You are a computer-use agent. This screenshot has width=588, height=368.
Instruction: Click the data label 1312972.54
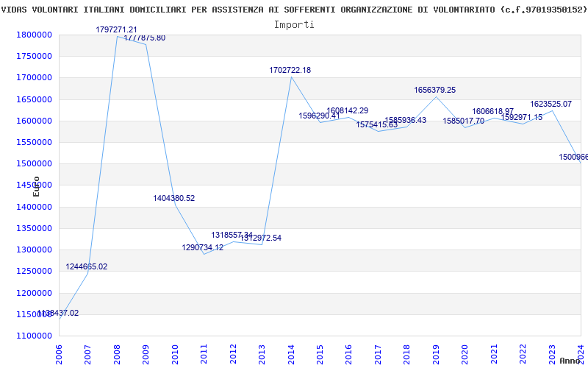261,238
